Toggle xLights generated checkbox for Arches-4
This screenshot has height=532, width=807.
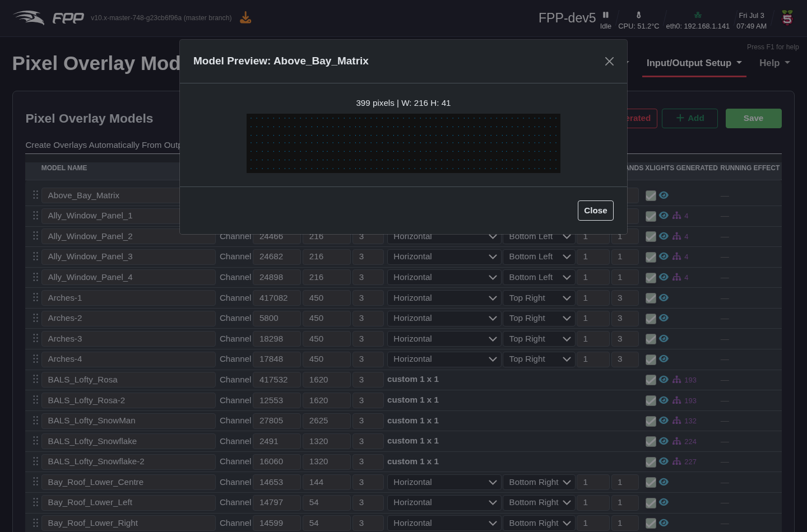pos(651,360)
